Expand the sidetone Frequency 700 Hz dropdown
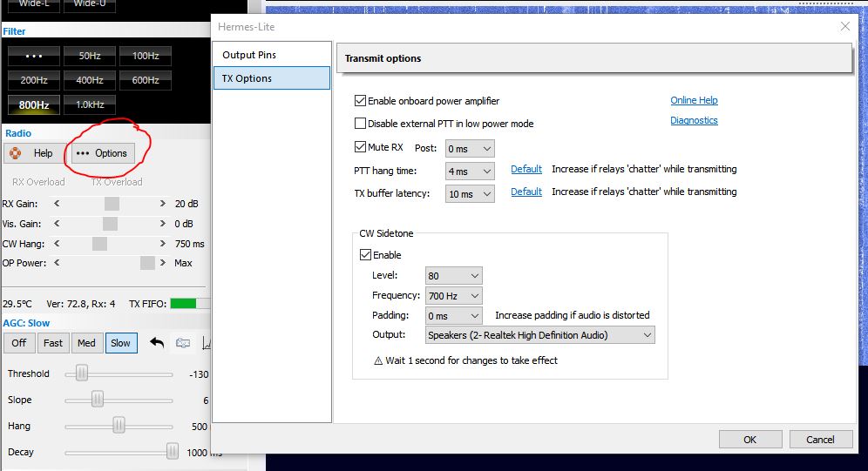The image size is (868, 471). [x=453, y=296]
